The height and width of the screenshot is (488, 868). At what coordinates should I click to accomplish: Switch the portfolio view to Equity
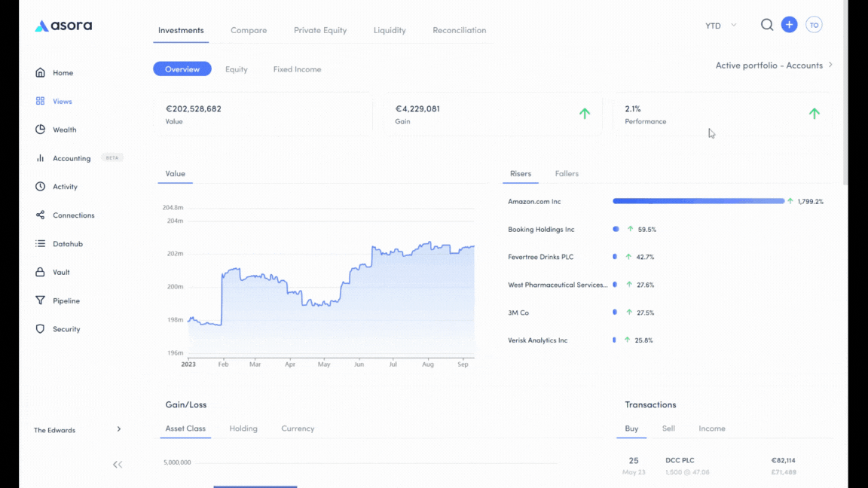(x=236, y=69)
